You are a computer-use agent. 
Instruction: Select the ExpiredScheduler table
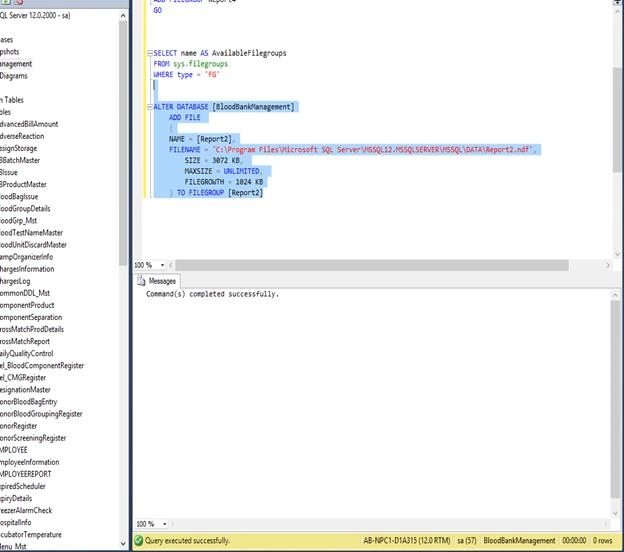coord(23,486)
